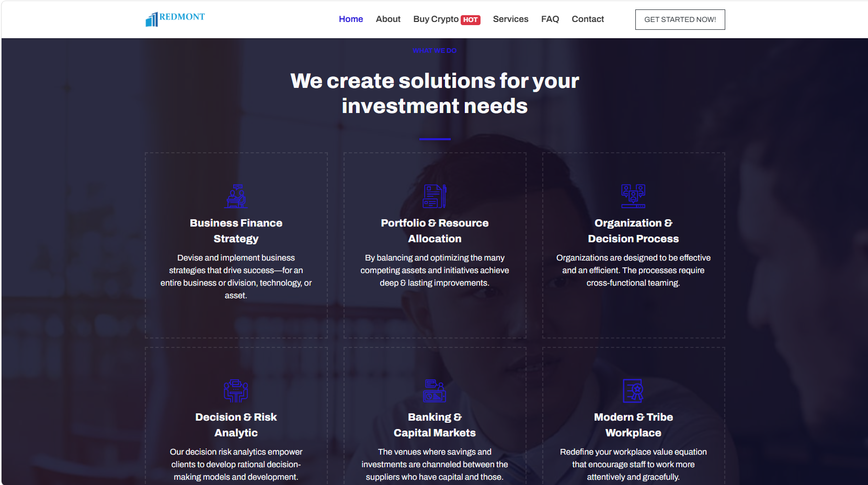
Task: Open the Decision & Risk Analytic heading
Action: click(236, 425)
